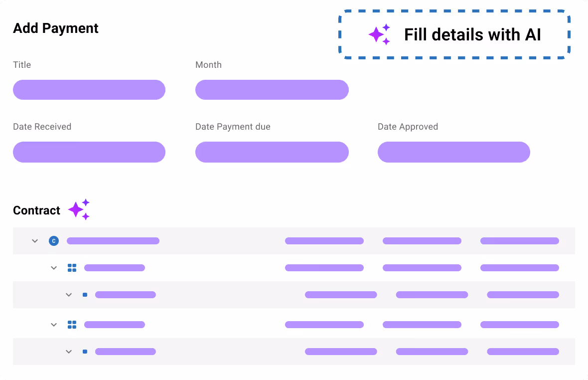Select the blue circular C contract icon
Screen dimensions: 588x380
point(54,240)
